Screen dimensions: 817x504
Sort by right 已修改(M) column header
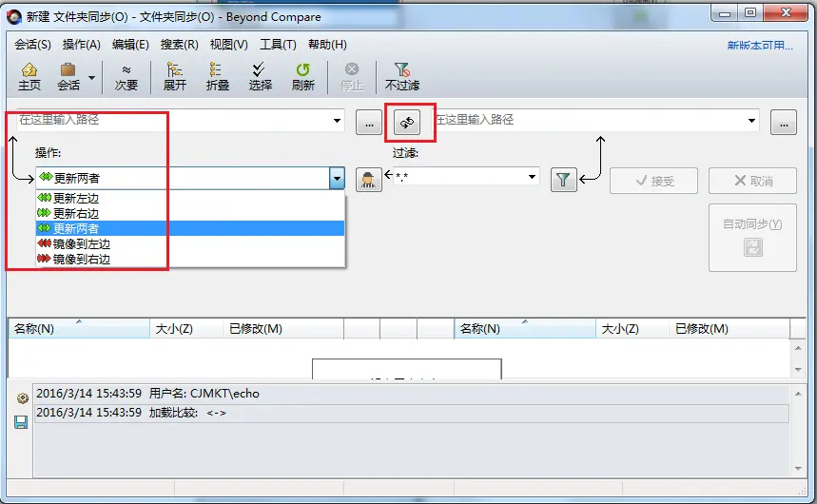tap(729, 329)
